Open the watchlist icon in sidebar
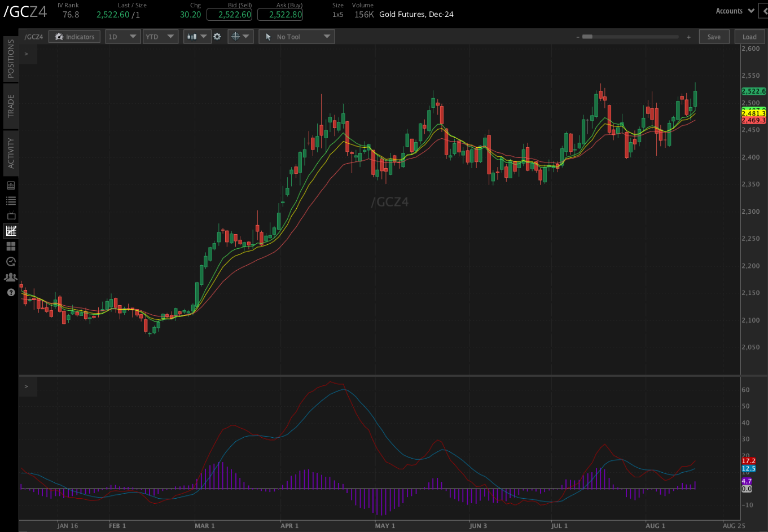This screenshot has width=768, height=532. 10,200
